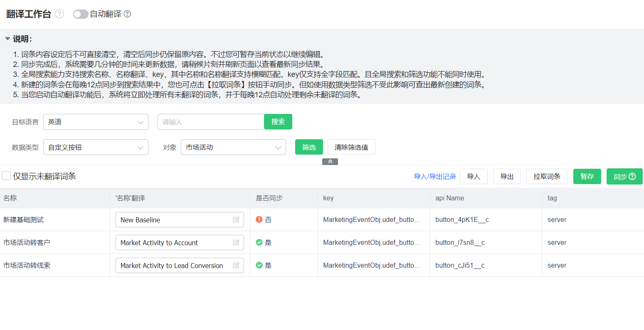Click the 拉取词条 button
This screenshot has width=644, height=330.
547,177
